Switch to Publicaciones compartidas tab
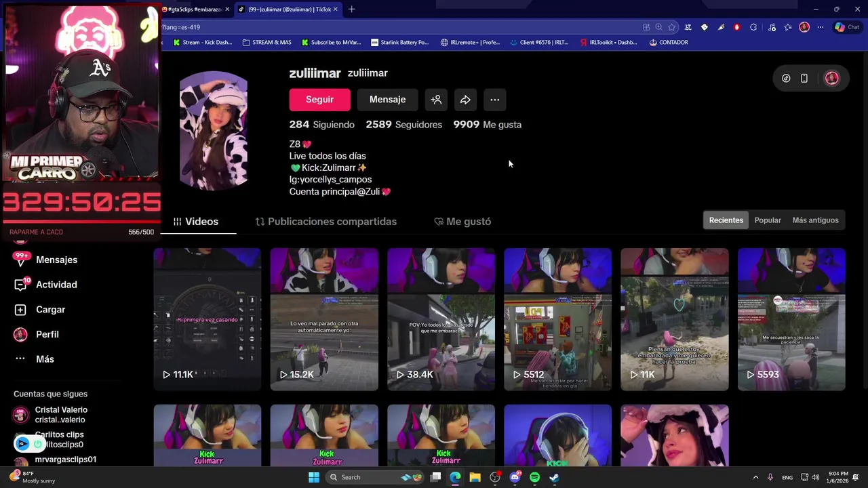This screenshot has width=868, height=488. tap(325, 222)
